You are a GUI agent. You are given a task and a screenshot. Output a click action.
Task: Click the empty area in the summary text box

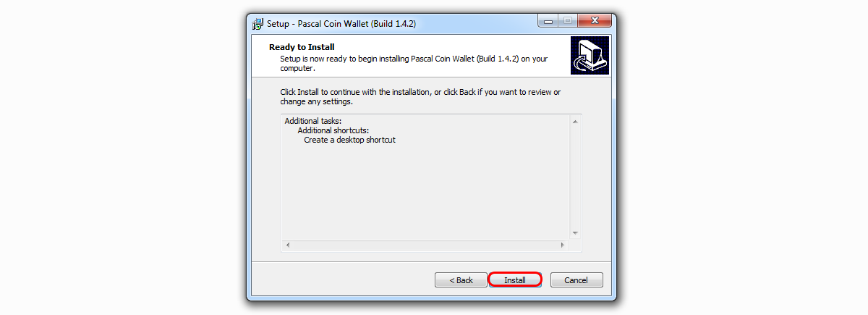click(x=425, y=192)
